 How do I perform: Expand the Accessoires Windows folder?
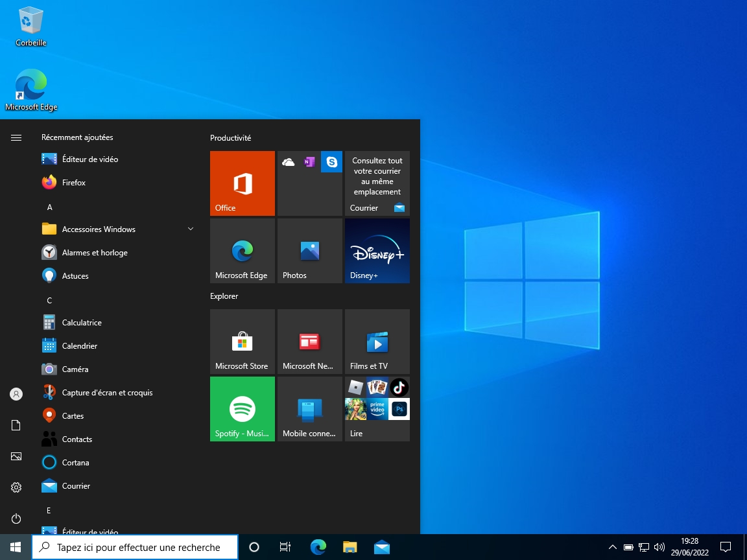point(118,229)
